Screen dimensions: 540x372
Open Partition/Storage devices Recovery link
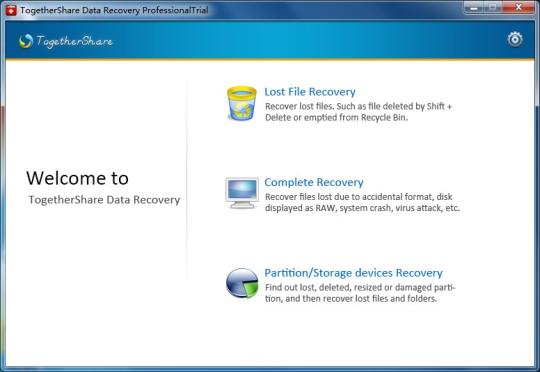click(x=353, y=273)
